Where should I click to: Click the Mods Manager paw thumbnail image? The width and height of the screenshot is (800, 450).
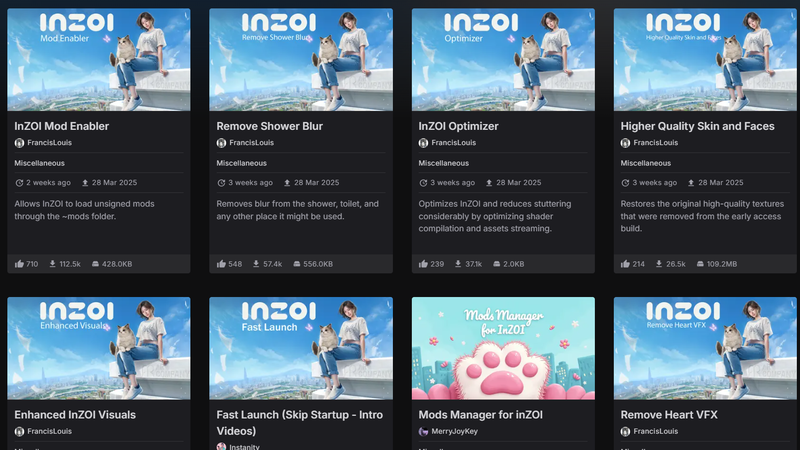pyautogui.click(x=503, y=344)
